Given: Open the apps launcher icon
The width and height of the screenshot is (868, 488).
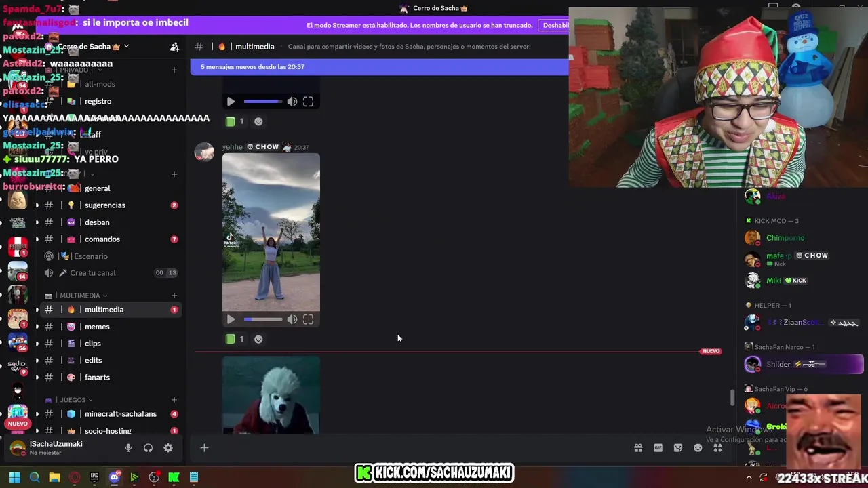Looking at the screenshot, I should pyautogui.click(x=717, y=448).
